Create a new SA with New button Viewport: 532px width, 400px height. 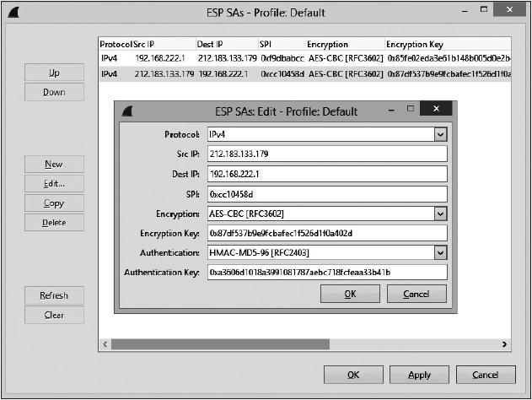pyautogui.click(x=54, y=165)
